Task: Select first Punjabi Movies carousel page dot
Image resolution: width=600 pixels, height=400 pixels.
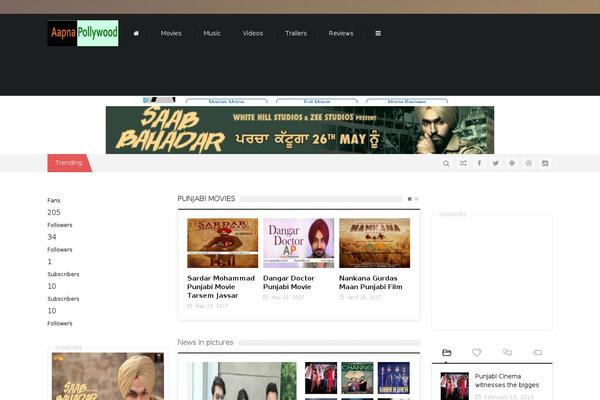Action: tap(409, 199)
